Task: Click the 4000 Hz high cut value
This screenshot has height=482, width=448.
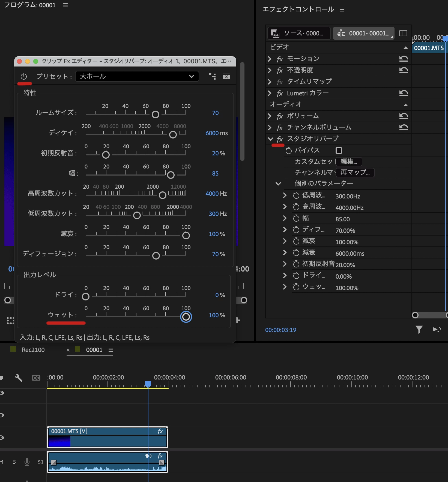Action: click(x=216, y=194)
